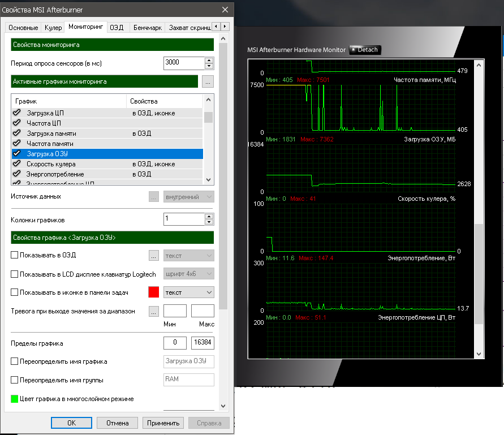Toggle checkmark for Частота ЦП graph
The width and height of the screenshot is (504, 435).
pyautogui.click(x=17, y=123)
